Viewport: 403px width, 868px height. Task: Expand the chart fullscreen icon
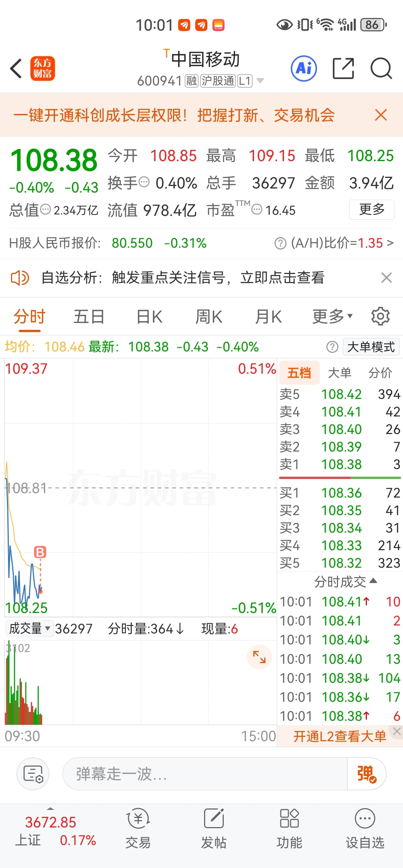259,657
